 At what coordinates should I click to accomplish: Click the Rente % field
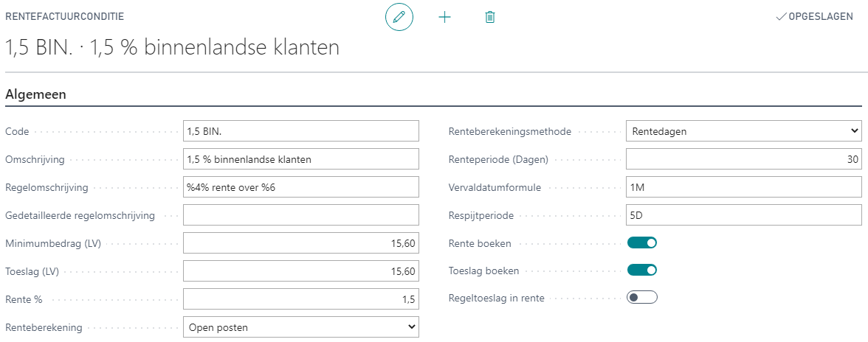coord(300,299)
